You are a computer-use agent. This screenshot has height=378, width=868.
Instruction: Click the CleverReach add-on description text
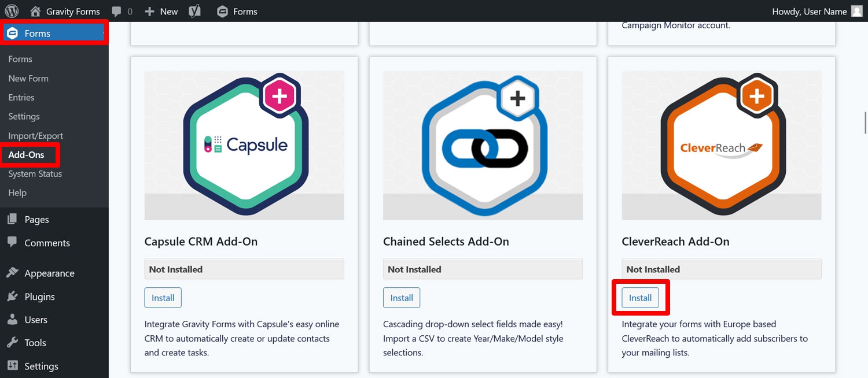pos(715,338)
